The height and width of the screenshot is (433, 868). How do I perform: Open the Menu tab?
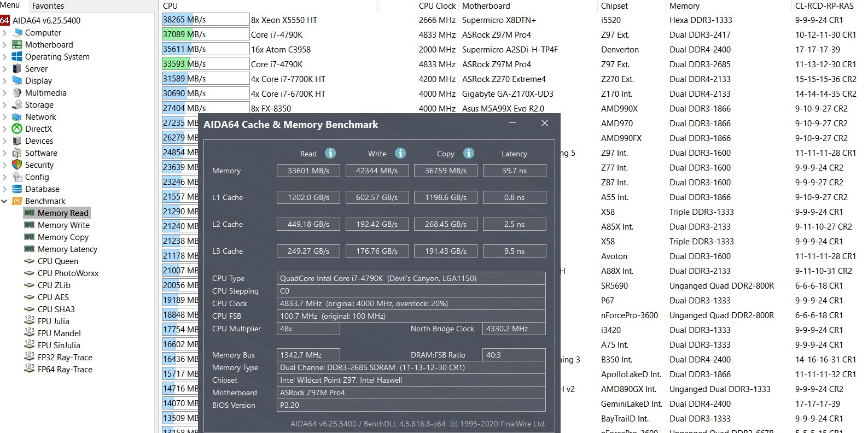click(x=10, y=5)
